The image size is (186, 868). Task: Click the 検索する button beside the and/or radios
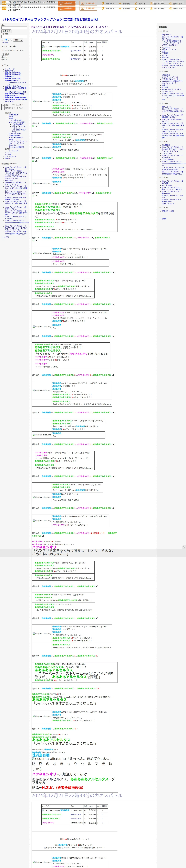click(x=18, y=40)
